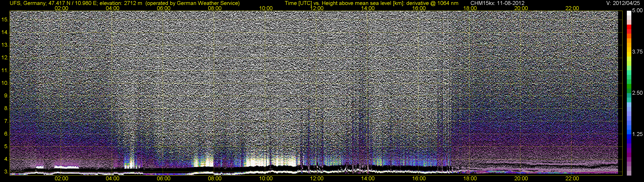Click the 13 km height axis label
The image size is (644, 182).
(5, 45)
